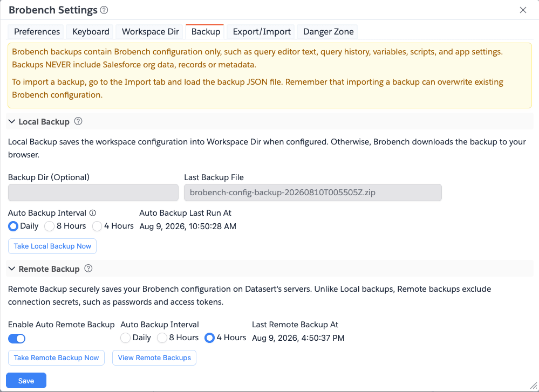Open help icon beside Brobench Settings title
Viewport: 539px width, 392px height.
click(104, 10)
